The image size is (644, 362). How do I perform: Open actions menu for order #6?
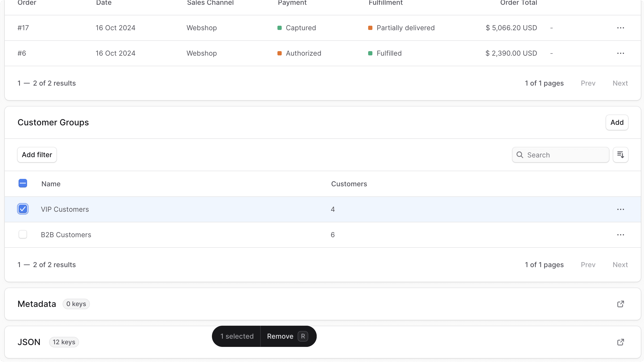(621, 53)
